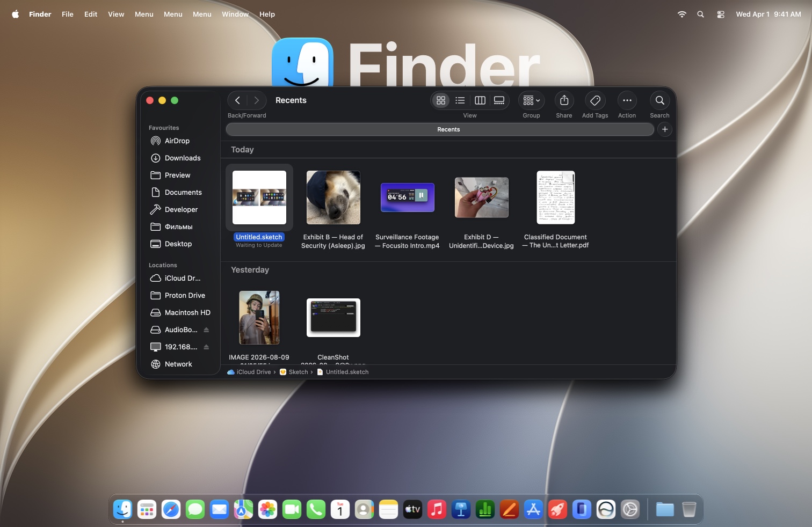Click the Yesterday section header
The image size is (812, 527).
(x=250, y=270)
